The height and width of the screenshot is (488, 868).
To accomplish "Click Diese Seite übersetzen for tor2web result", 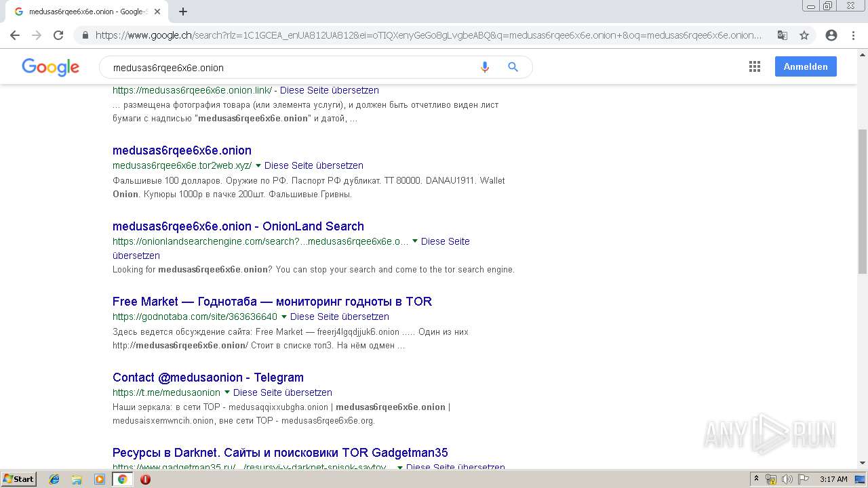I will click(314, 165).
